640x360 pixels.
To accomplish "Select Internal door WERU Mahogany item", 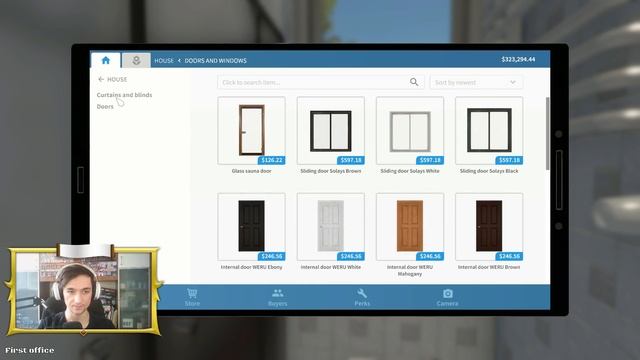I will (x=410, y=227).
